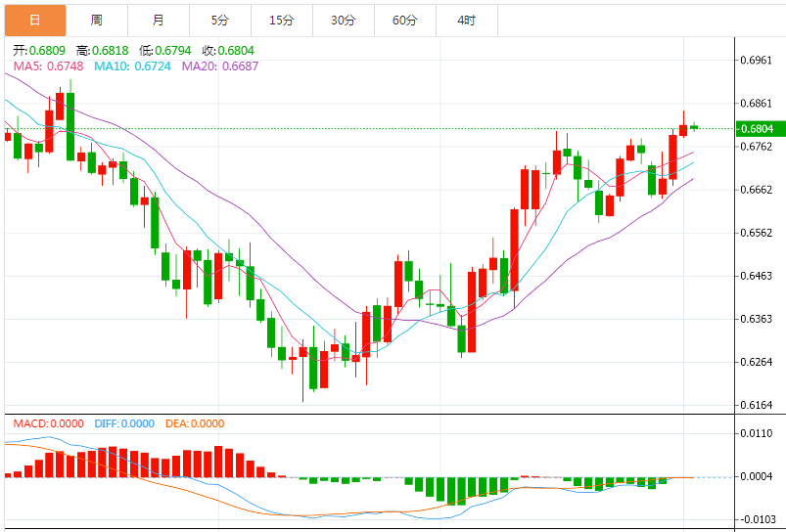This screenshot has height=532, width=786.
Task: Click the 高:0.6818 high price value
Action: pyautogui.click(x=102, y=51)
